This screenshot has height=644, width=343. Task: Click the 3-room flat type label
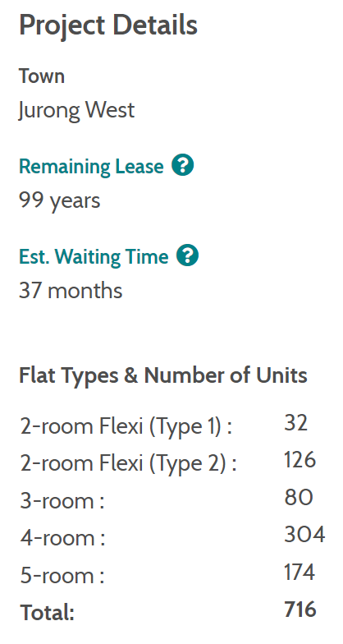tap(62, 501)
